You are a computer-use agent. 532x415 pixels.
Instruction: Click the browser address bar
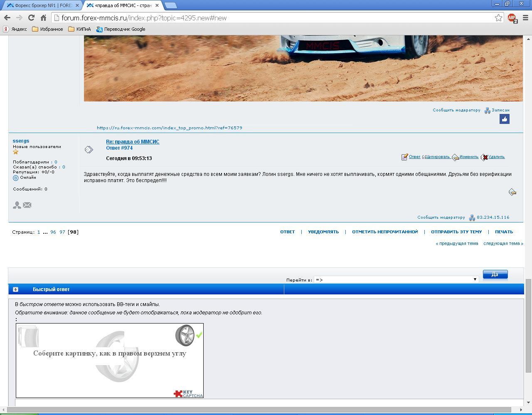(x=274, y=18)
